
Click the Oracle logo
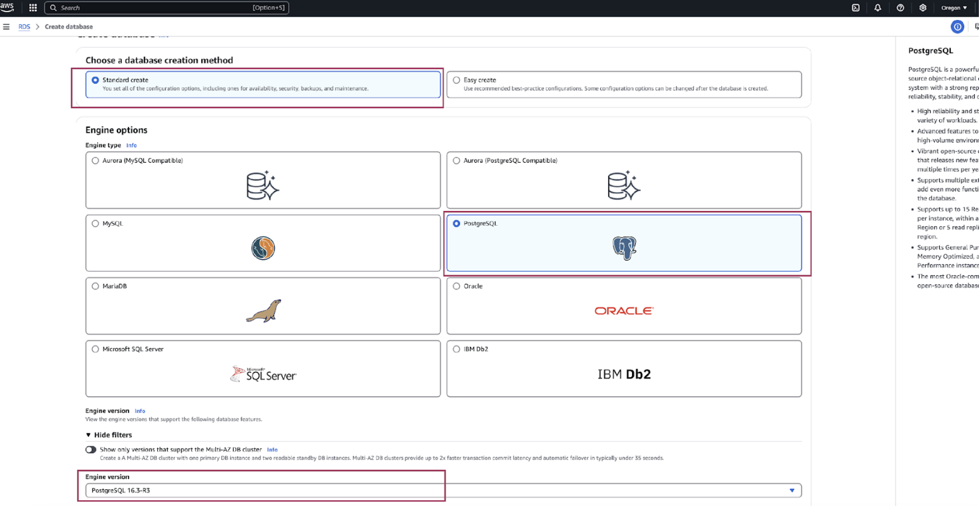pyautogui.click(x=624, y=311)
